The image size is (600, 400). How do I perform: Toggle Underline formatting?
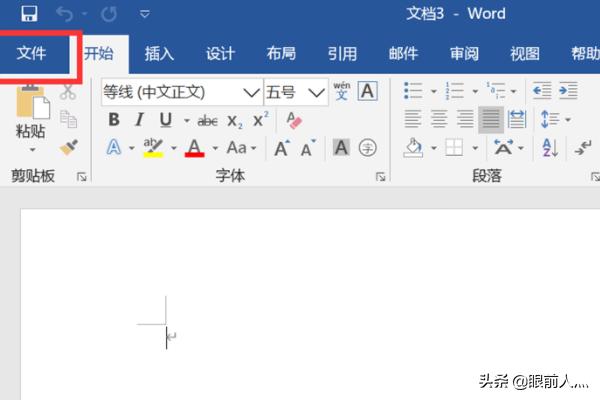click(x=165, y=120)
